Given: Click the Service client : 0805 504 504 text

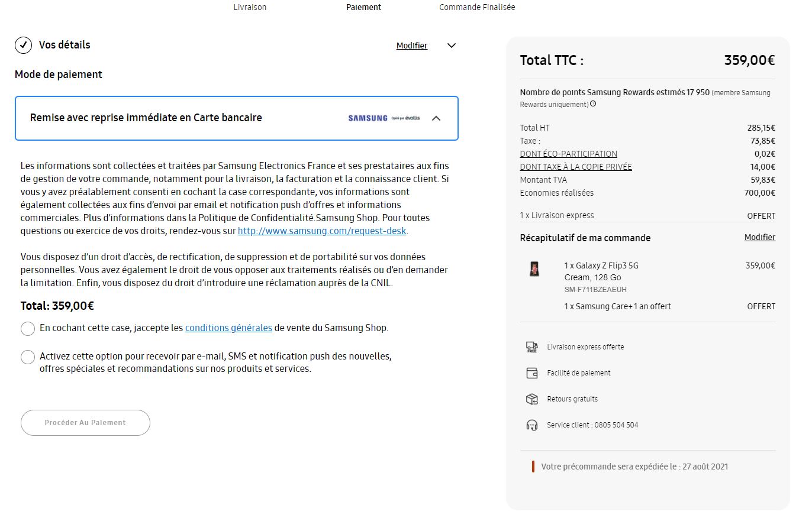Looking at the screenshot, I should [592, 425].
